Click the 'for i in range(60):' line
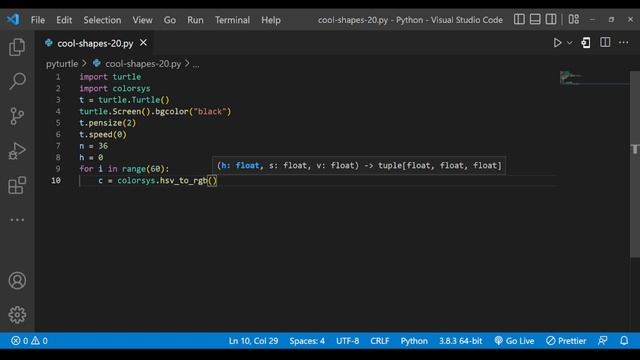This screenshot has height=360, width=640. [124, 169]
